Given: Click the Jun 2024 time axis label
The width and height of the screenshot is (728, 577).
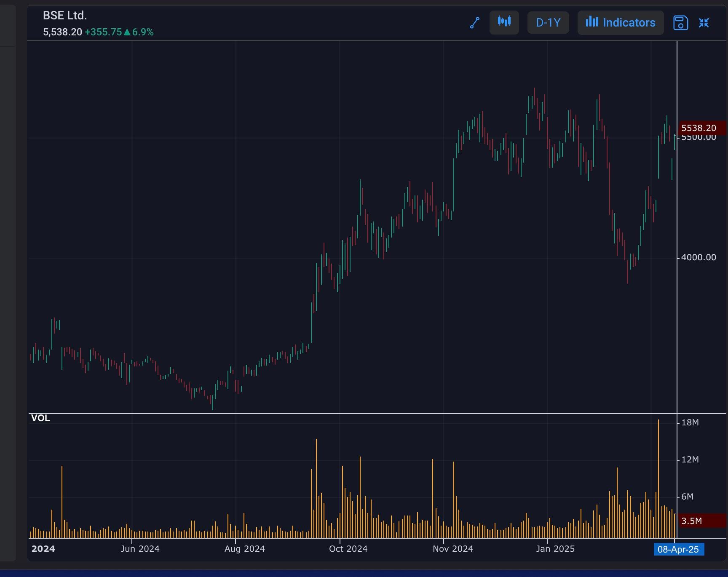Looking at the screenshot, I should [140, 549].
